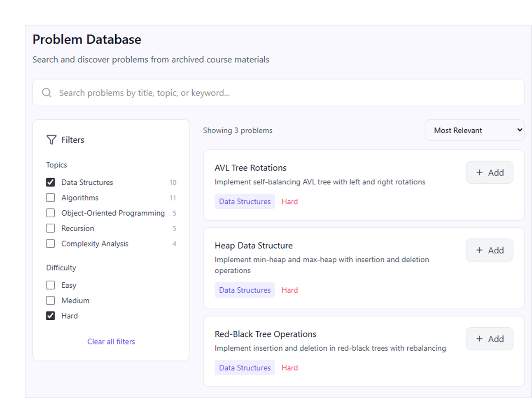Click Clear all filters link
The image size is (532, 398).
coord(111,342)
